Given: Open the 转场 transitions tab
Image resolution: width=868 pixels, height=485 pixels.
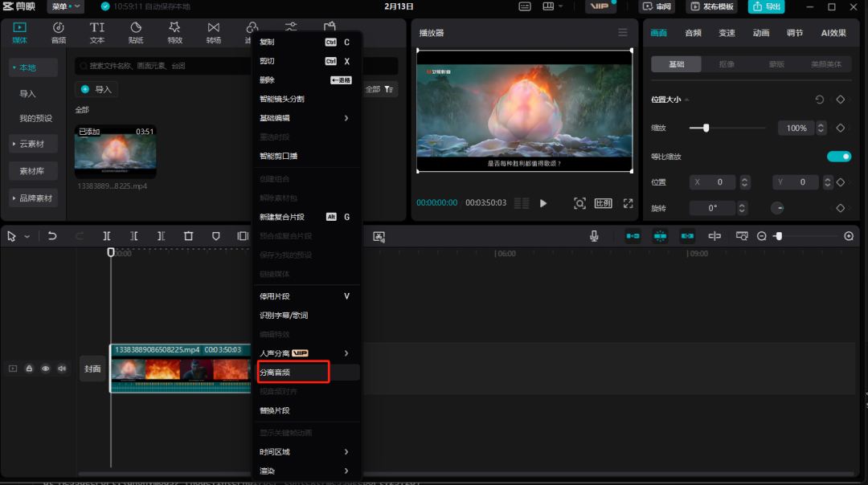Looking at the screenshot, I should 214,33.
